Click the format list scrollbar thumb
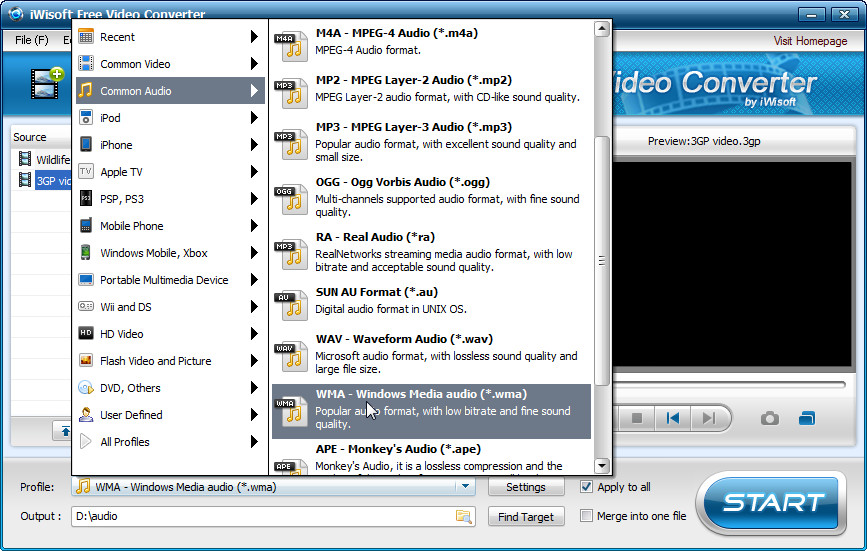 (602, 260)
